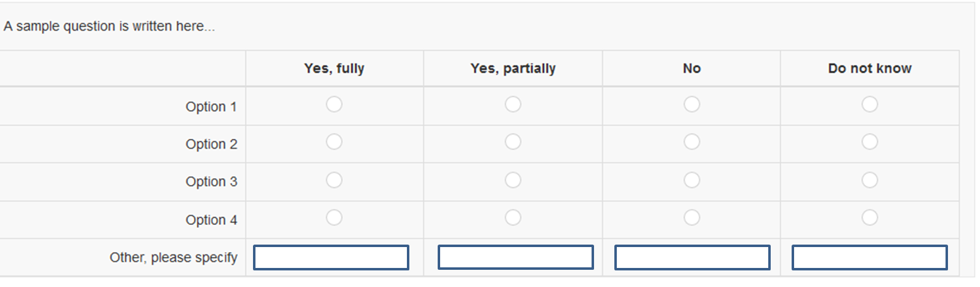Click the Other text field under No
Screen dimensions: 980x287
[693, 258]
